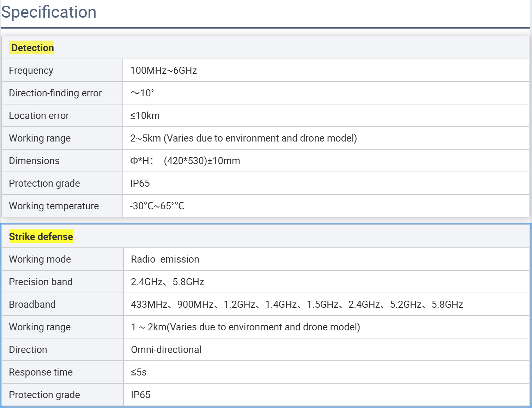Click the 2~5km working range value
Image resolution: width=532 pixels, height=408 pixels.
(243, 138)
